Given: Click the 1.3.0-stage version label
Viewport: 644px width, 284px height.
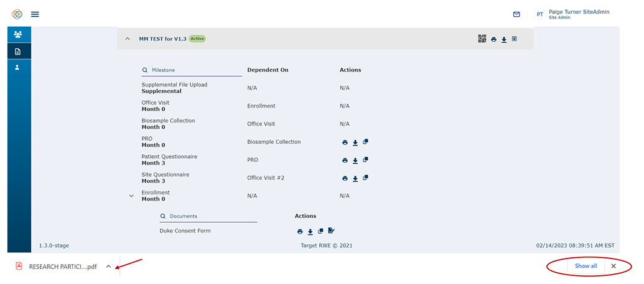Looking at the screenshot, I should (54, 246).
